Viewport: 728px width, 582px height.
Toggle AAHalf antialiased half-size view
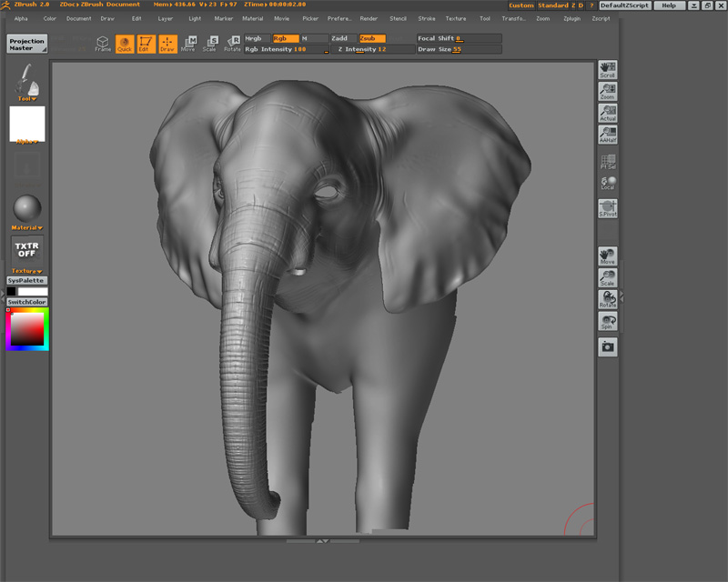point(608,135)
